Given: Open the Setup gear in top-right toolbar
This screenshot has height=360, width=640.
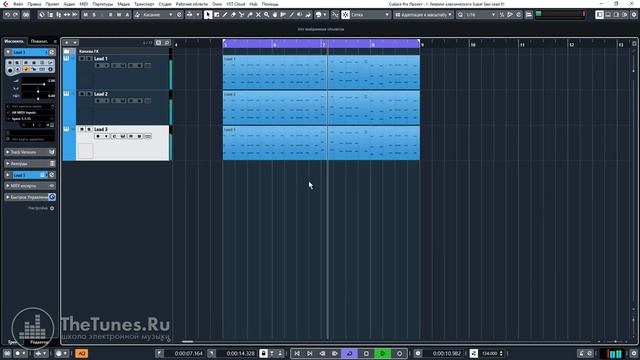Looking at the screenshot, I should point(634,15).
